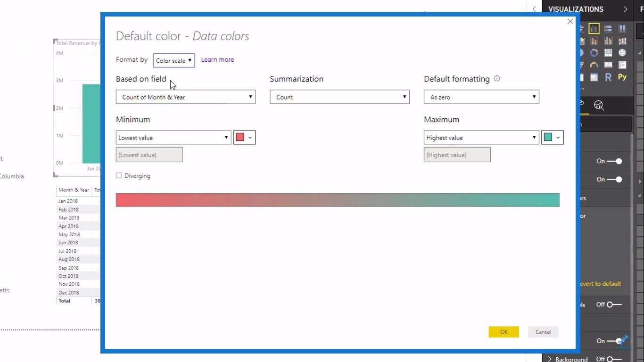
Task: Pick the donut chart visualization icon
Action: (594, 53)
